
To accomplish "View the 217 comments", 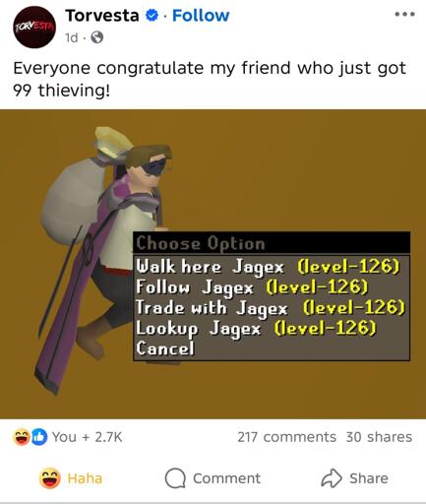I will [x=287, y=437].
